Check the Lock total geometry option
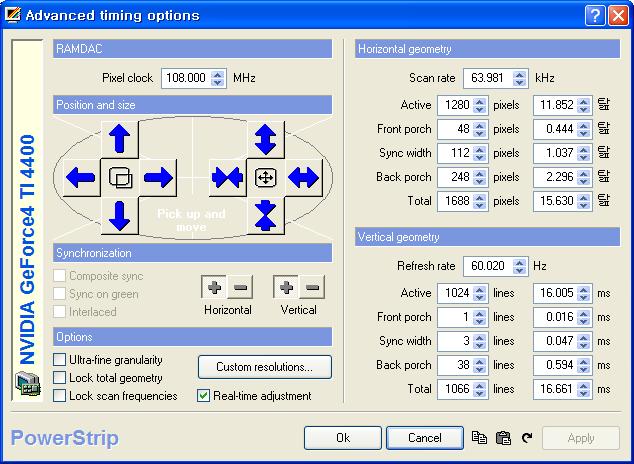This screenshot has width=634, height=464. [x=61, y=378]
